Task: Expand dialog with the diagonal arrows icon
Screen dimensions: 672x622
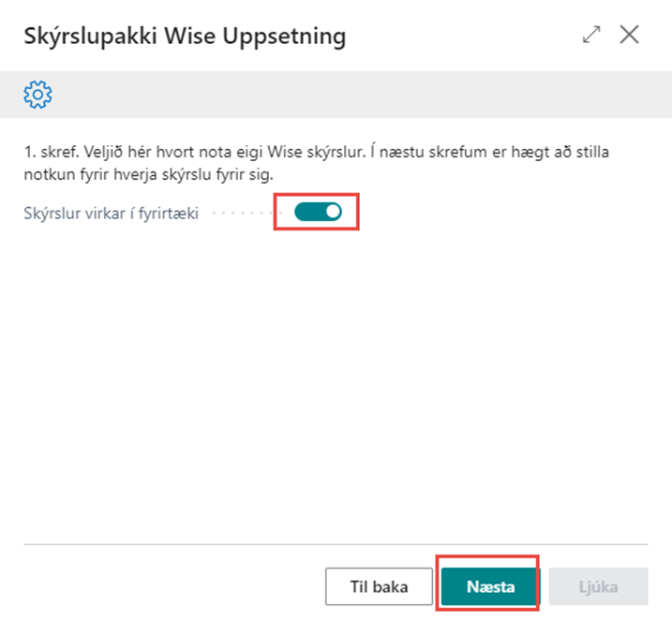Action: tap(591, 36)
